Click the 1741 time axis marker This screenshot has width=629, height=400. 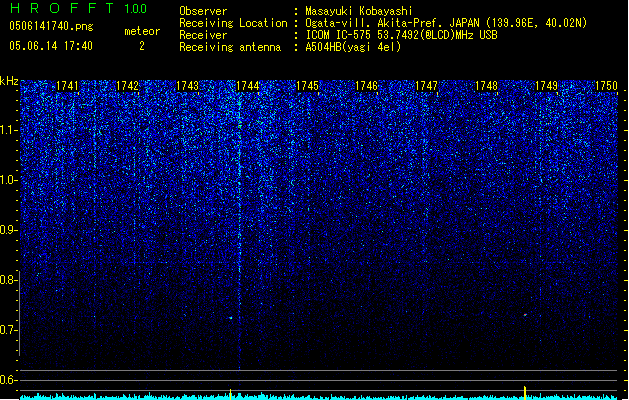pyautogui.click(x=67, y=86)
